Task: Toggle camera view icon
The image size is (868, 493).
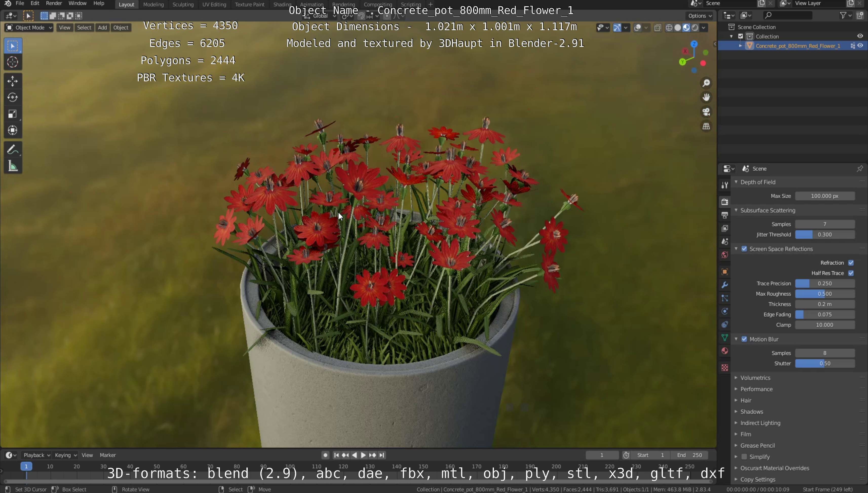Action: click(706, 112)
